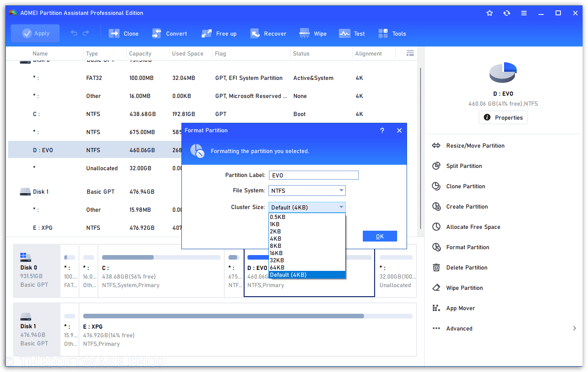Click the Properties button

point(503,117)
